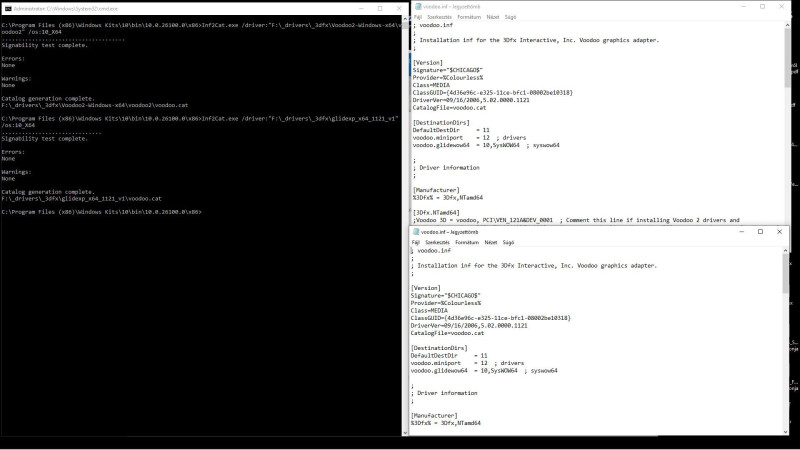This screenshot has height=450, width=800.
Task: Click '[Manufacturer]' line in upper Notepad
Action: [436, 190]
